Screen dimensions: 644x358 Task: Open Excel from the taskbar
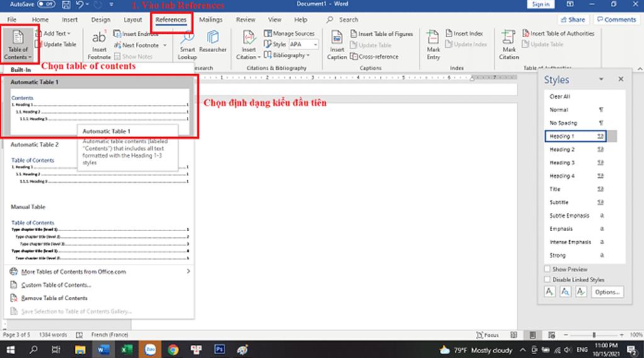pyautogui.click(x=126, y=350)
